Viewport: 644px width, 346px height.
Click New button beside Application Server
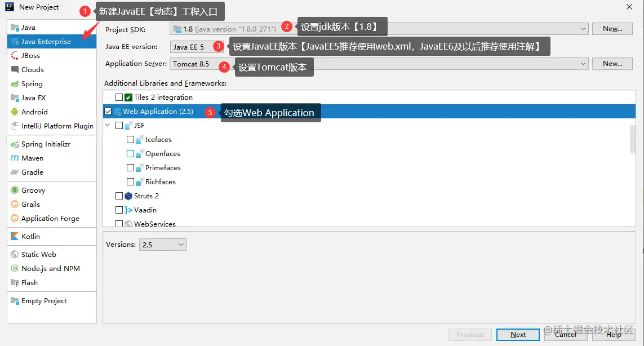(612, 64)
